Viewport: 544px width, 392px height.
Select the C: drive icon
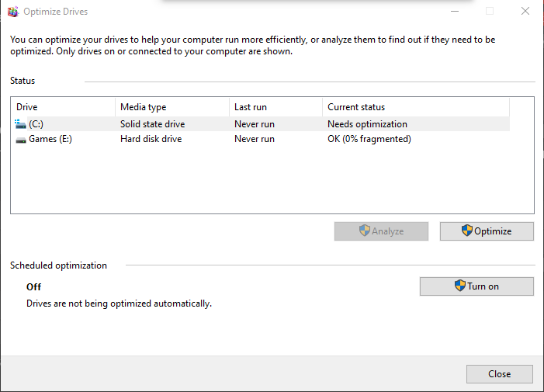(x=20, y=124)
